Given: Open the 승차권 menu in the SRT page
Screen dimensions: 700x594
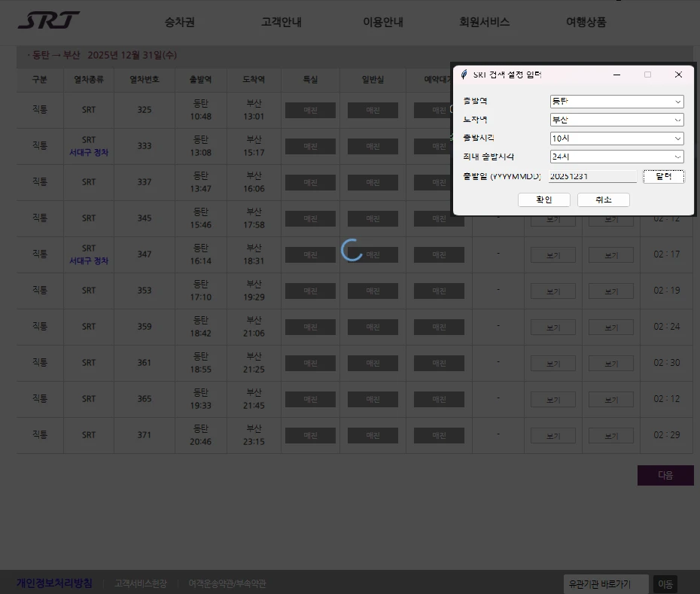Looking at the screenshot, I should tap(179, 22).
